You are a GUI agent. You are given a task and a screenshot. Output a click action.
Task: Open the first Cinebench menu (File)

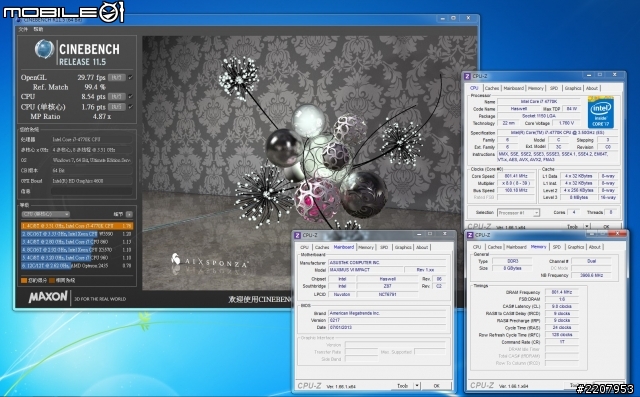pos(23,29)
